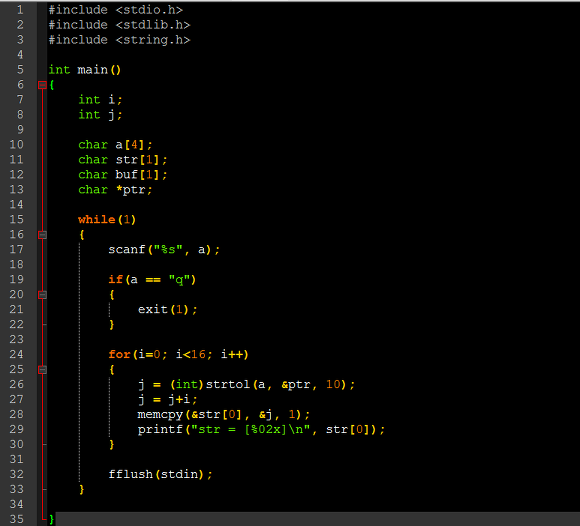Click on the printf "str = [%02x]" line
The width and height of the screenshot is (580, 526).
pos(261,429)
